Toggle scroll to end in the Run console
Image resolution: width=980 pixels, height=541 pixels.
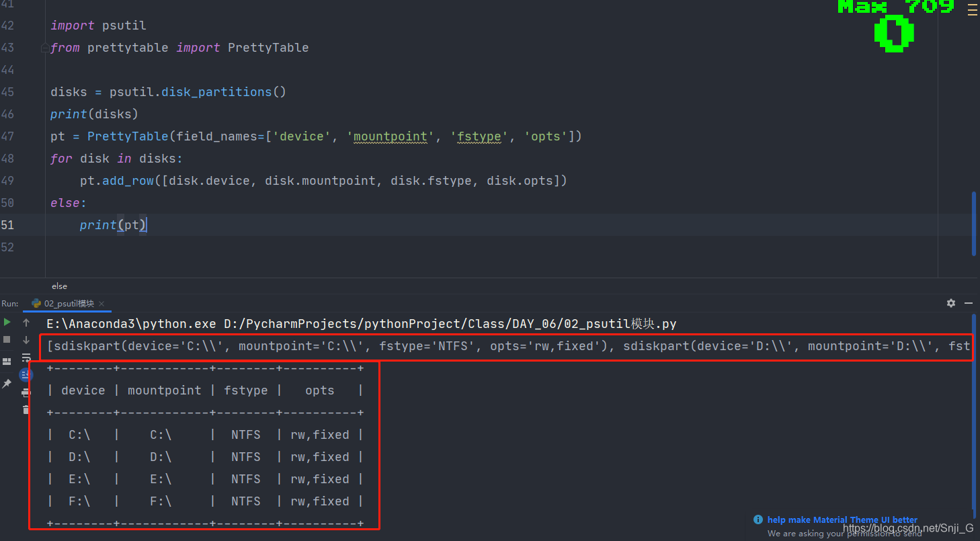tap(26, 375)
